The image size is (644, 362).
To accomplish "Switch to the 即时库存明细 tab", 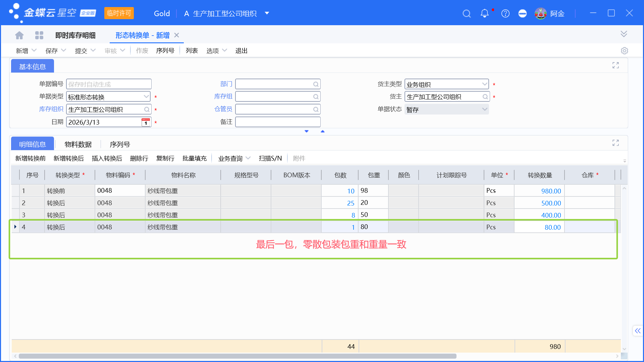I will (x=74, y=35).
